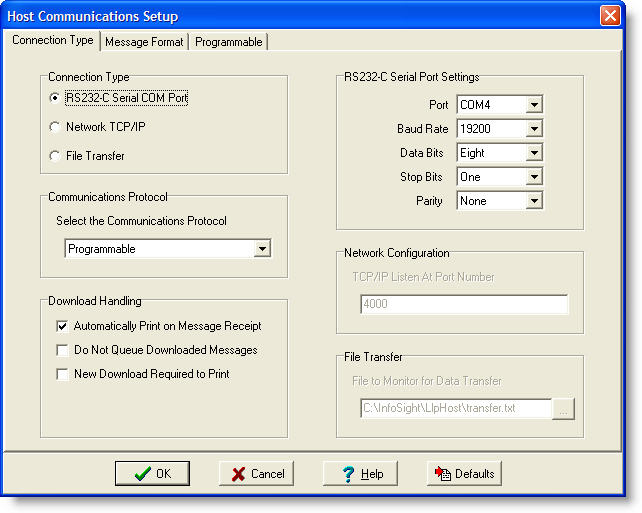Switch to the Message Format tab
Screen dimensions: 642x513
[144, 42]
